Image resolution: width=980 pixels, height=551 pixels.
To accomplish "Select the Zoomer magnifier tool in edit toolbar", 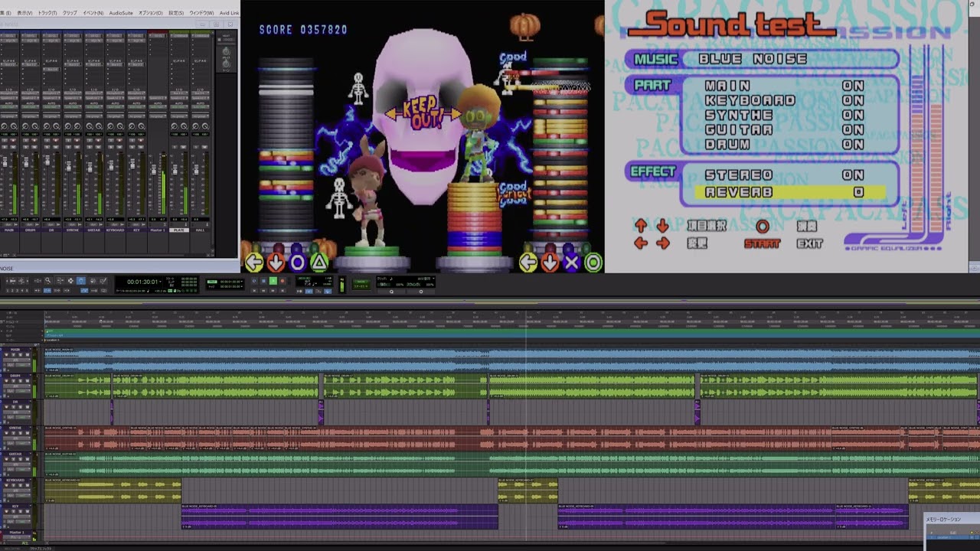I will pos(47,281).
